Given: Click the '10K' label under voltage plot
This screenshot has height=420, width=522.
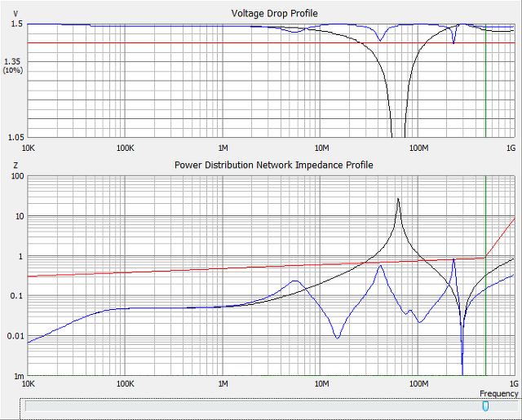Looking at the screenshot, I should coord(28,148).
